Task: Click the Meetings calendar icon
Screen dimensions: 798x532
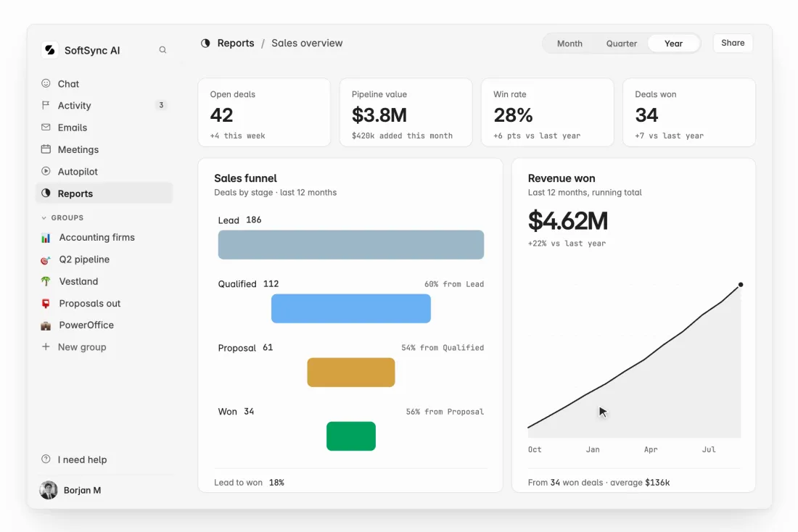Action: [46, 149]
